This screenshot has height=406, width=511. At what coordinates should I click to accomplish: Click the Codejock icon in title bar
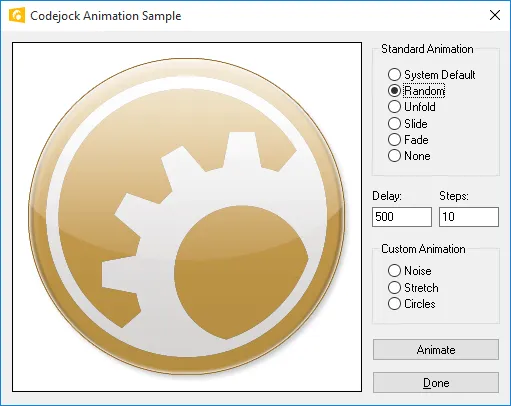17,15
